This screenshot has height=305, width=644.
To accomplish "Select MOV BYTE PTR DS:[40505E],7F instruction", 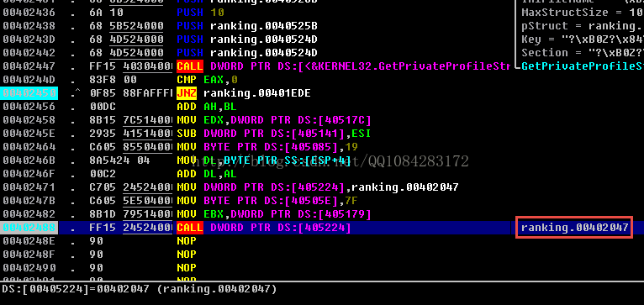I will tap(267, 201).
